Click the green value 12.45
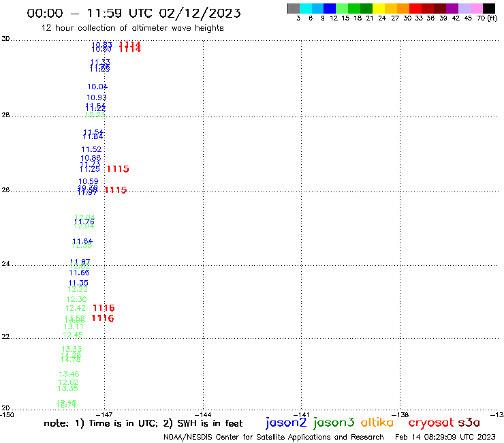This screenshot has width=504, height=443. (73, 335)
